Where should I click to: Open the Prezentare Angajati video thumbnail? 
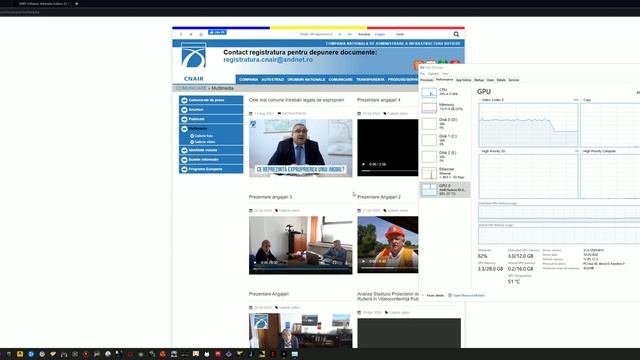[300, 331]
